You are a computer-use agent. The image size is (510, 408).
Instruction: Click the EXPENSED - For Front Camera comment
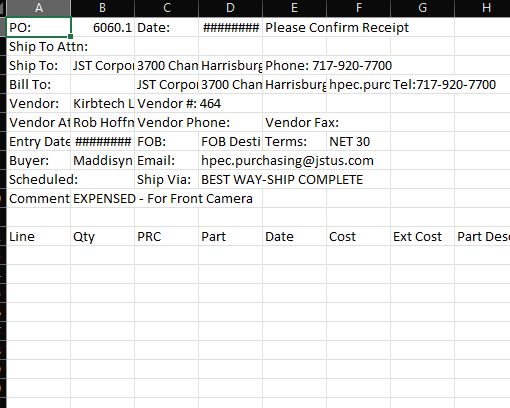pos(163,198)
